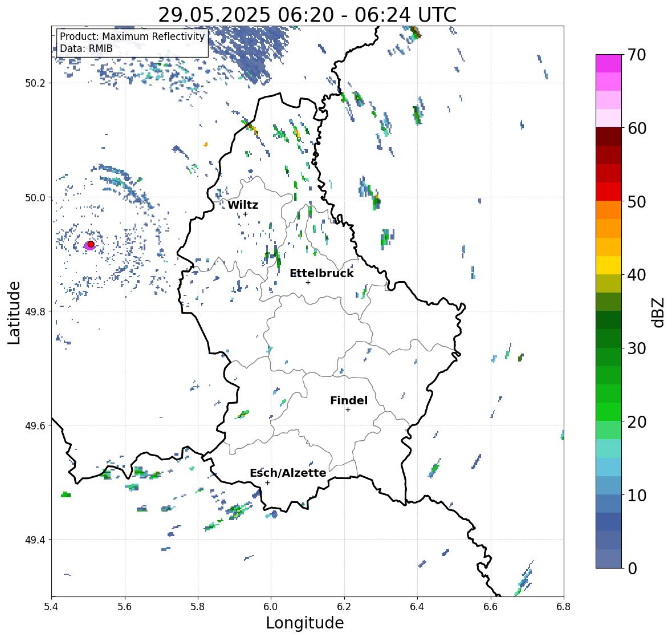Click the Longitude axis label
This screenshot has width=672, height=637.
pos(305,622)
